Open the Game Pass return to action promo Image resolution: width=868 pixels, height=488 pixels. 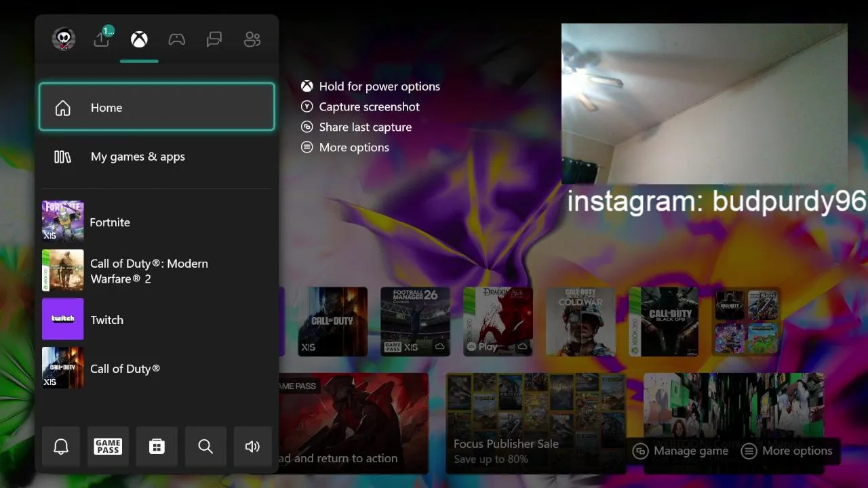[x=353, y=423]
